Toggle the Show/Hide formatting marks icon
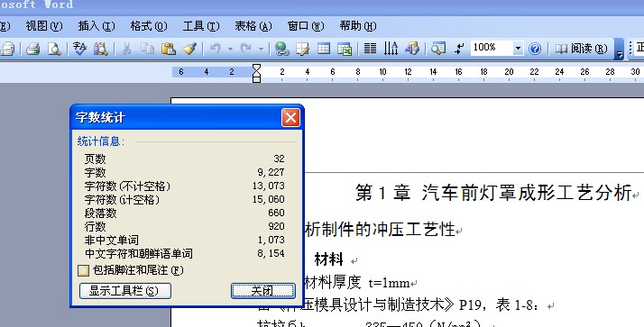644x327 pixels. click(459, 49)
